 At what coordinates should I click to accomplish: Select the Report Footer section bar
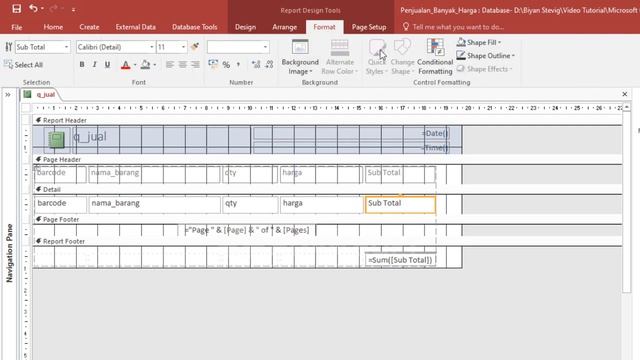[x=327, y=241]
